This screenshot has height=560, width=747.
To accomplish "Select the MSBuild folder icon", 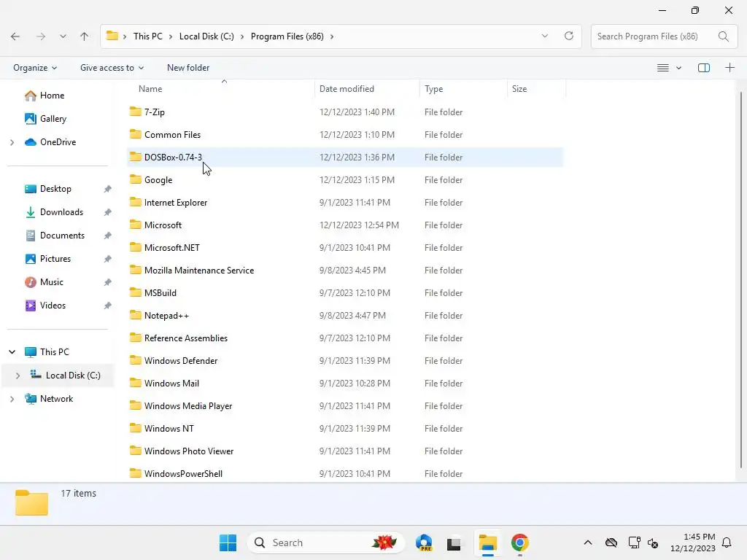I will click(135, 292).
